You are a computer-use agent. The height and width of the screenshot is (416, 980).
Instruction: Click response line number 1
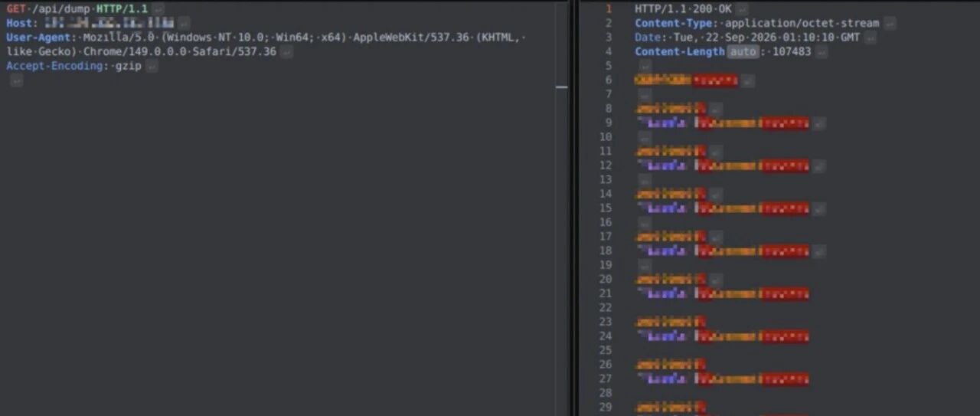pyautogui.click(x=609, y=8)
